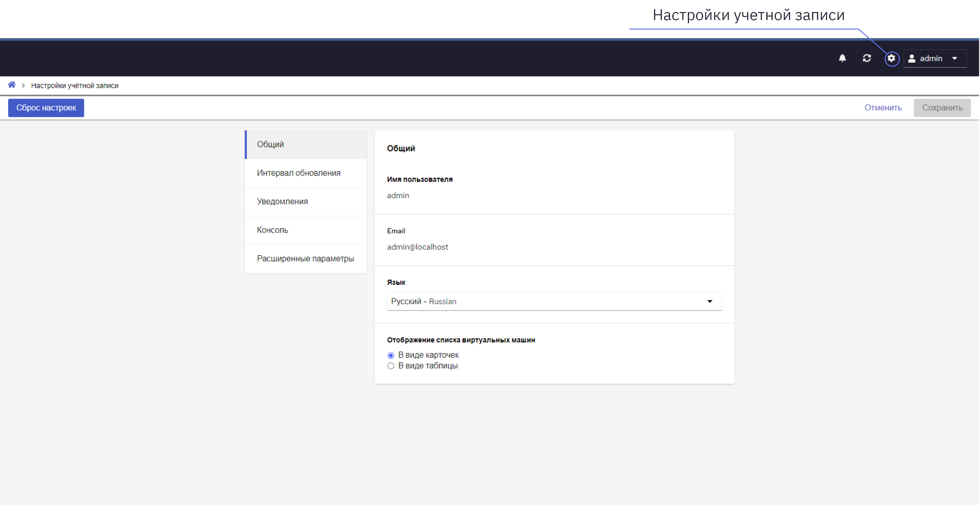The image size is (980, 505).
Task: Open account settings gear icon
Action: [x=891, y=58]
